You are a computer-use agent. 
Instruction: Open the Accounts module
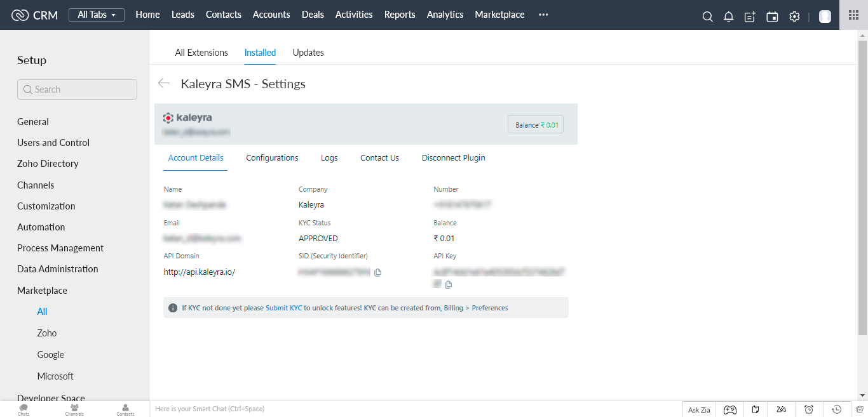(x=271, y=15)
